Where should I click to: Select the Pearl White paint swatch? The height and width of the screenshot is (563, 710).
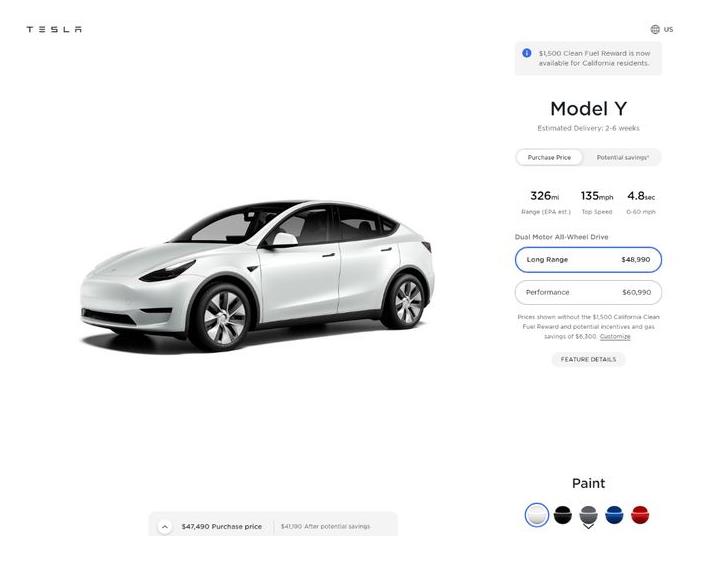pos(537,515)
